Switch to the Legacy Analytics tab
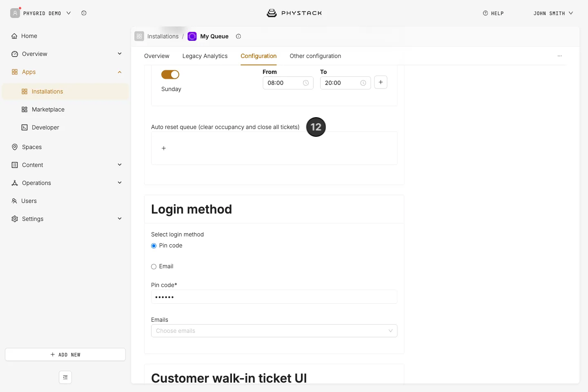 tap(205, 56)
